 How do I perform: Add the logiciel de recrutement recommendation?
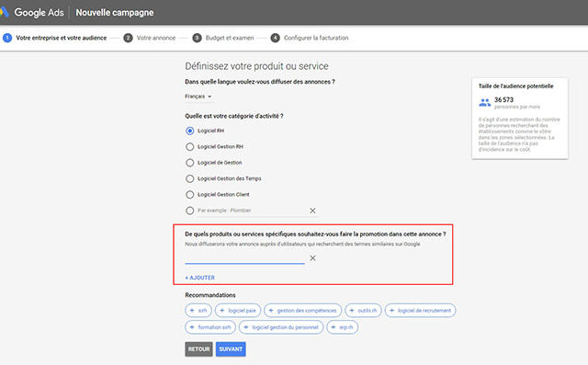421,310
